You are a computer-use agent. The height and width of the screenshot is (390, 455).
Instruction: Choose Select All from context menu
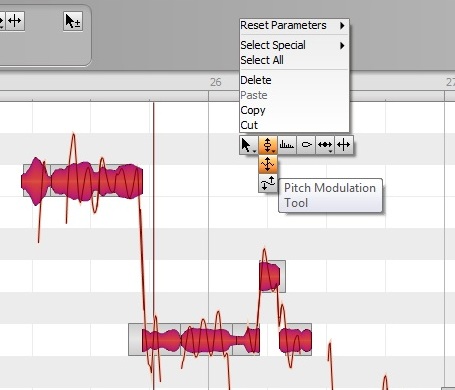[x=262, y=60]
